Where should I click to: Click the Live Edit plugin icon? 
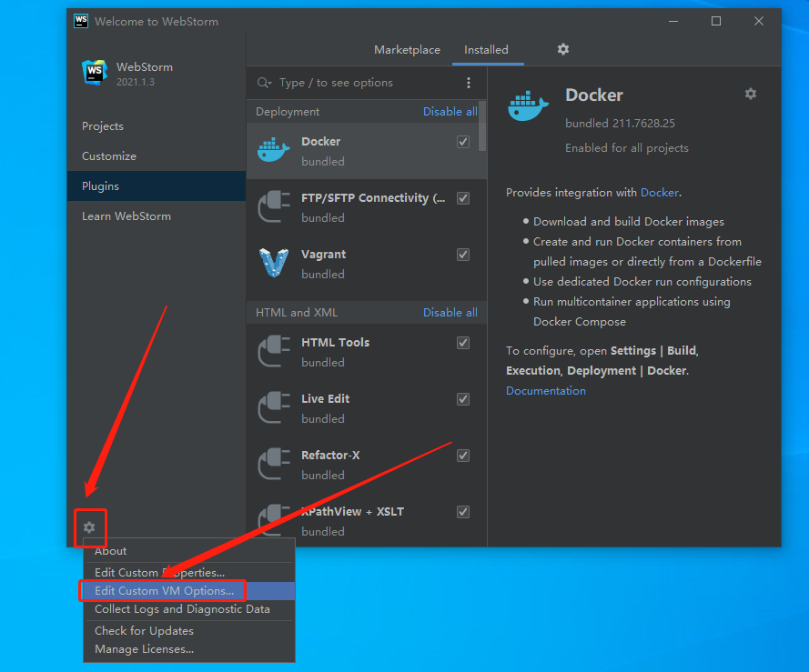[274, 407]
